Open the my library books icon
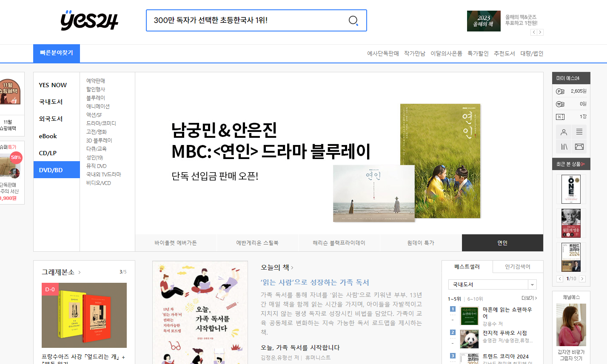Screen dimensions: 607x364 [x=564, y=147]
